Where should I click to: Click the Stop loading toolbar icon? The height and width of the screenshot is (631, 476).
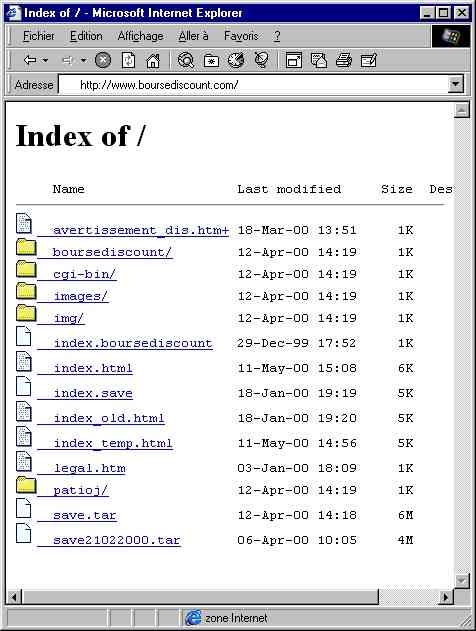point(103,60)
